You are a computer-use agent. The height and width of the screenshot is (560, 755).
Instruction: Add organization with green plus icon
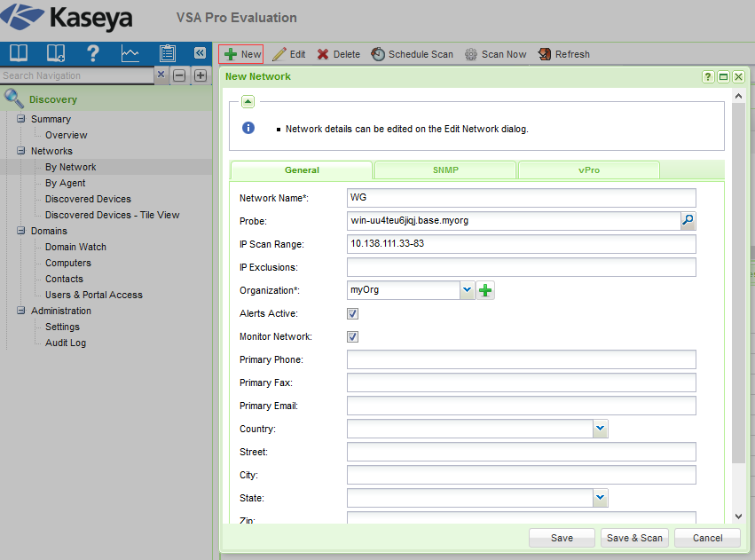tap(485, 290)
